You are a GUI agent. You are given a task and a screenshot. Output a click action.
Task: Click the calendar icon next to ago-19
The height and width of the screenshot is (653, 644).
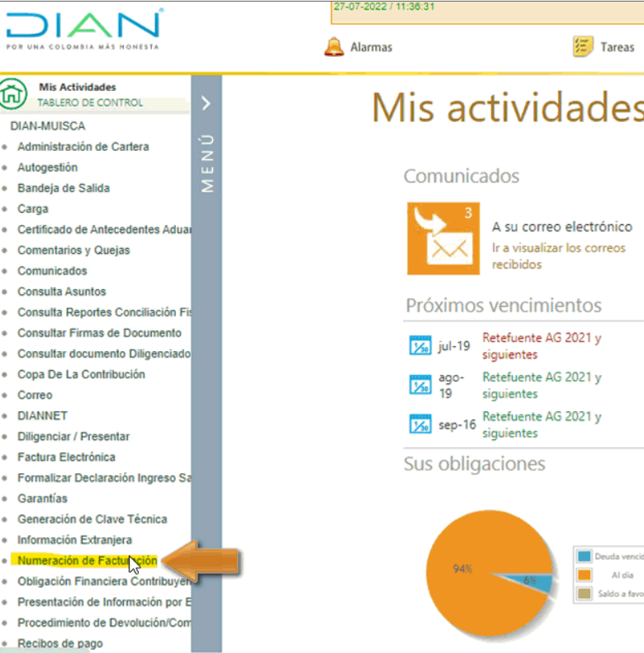421,385
